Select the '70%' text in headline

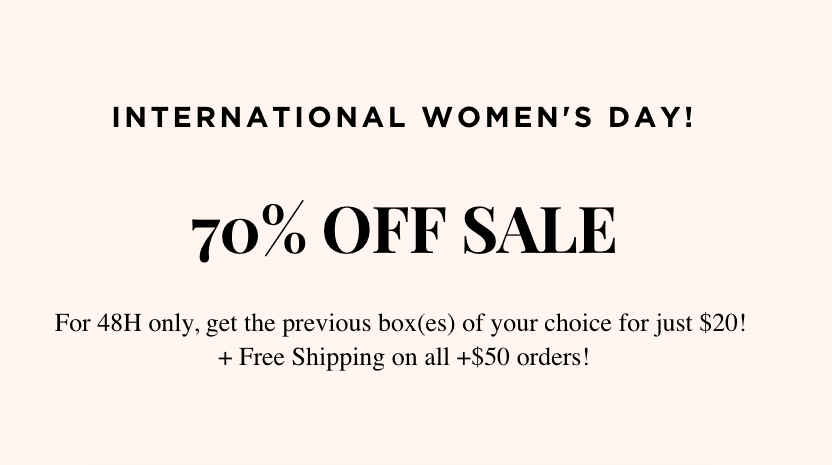coord(248,232)
